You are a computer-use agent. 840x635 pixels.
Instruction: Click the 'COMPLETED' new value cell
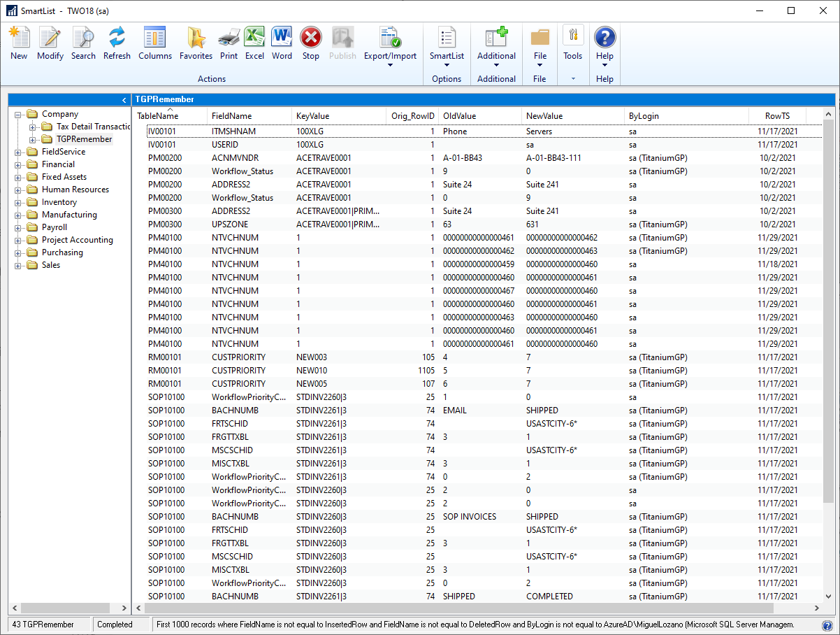(549, 597)
